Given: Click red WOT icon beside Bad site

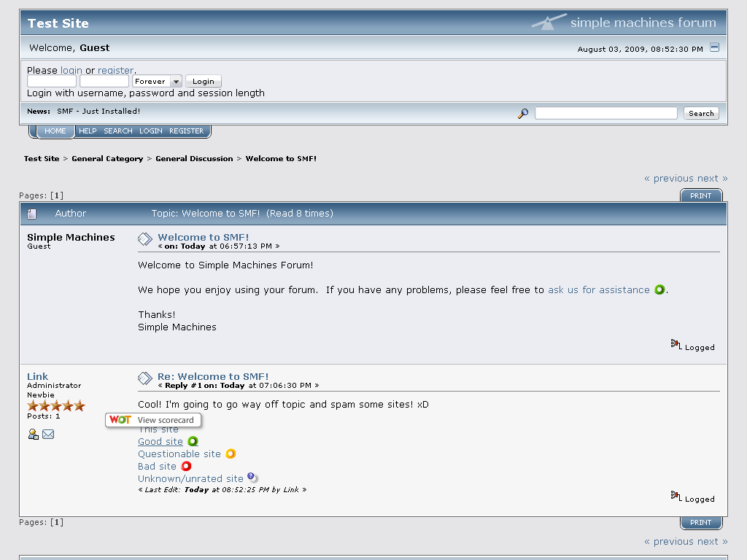Looking at the screenshot, I should (186, 466).
